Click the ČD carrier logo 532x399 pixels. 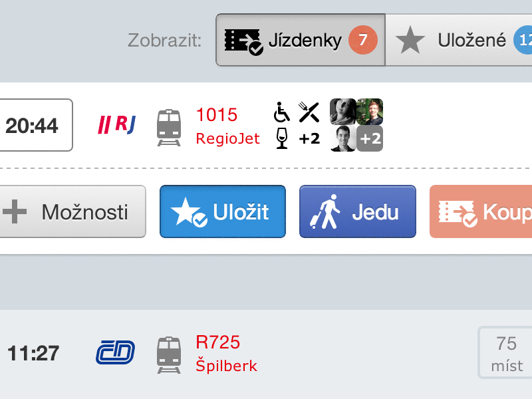[x=115, y=352]
